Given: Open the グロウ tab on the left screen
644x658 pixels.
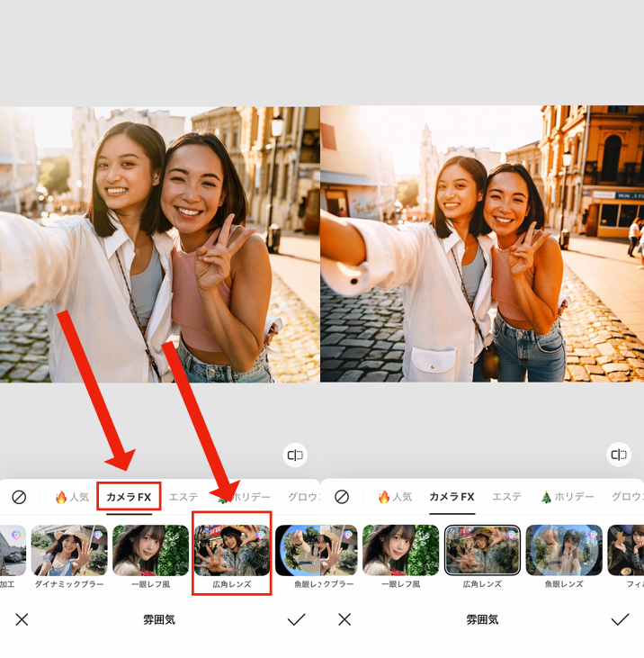Looking at the screenshot, I should pyautogui.click(x=303, y=497).
